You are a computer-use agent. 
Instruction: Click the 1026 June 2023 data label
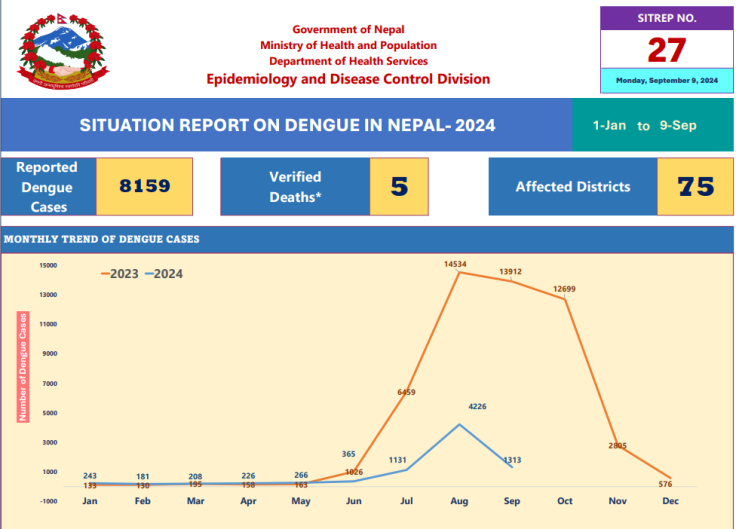click(x=354, y=472)
